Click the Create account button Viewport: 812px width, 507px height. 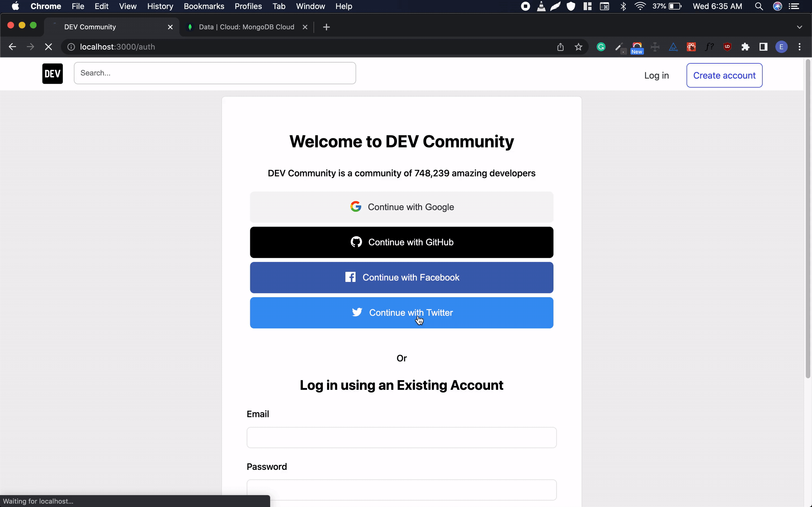[x=724, y=75]
